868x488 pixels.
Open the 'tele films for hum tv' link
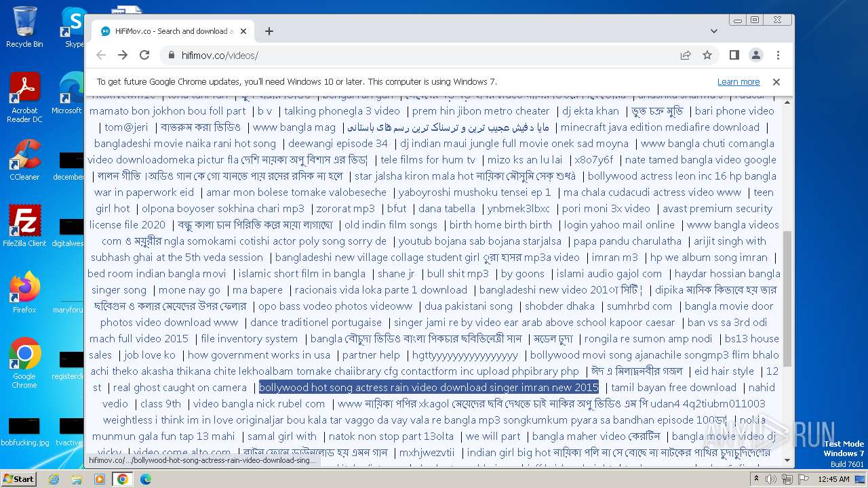tap(428, 160)
